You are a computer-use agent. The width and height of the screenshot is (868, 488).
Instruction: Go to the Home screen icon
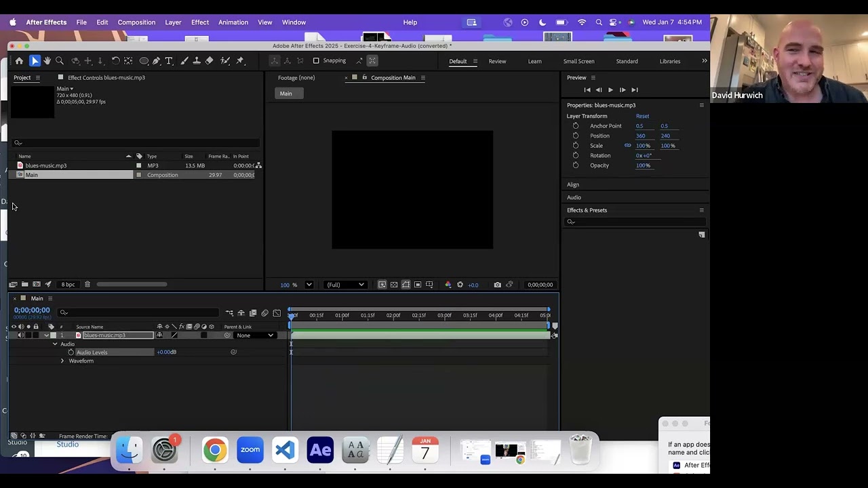19,61
